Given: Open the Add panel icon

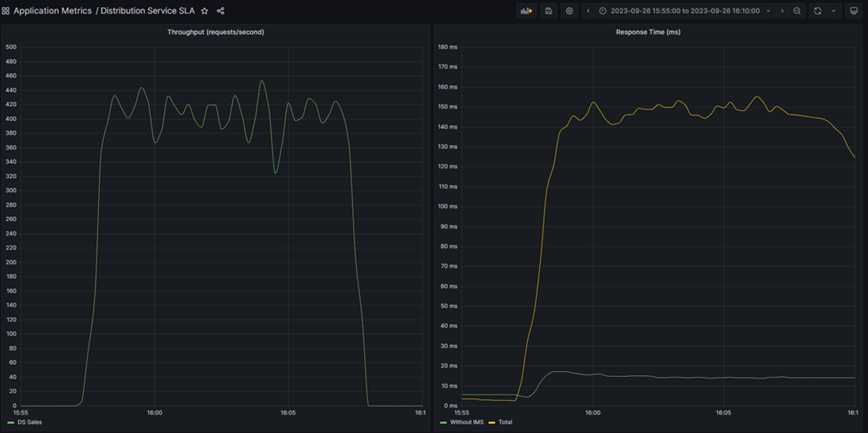Looking at the screenshot, I should click(526, 10).
